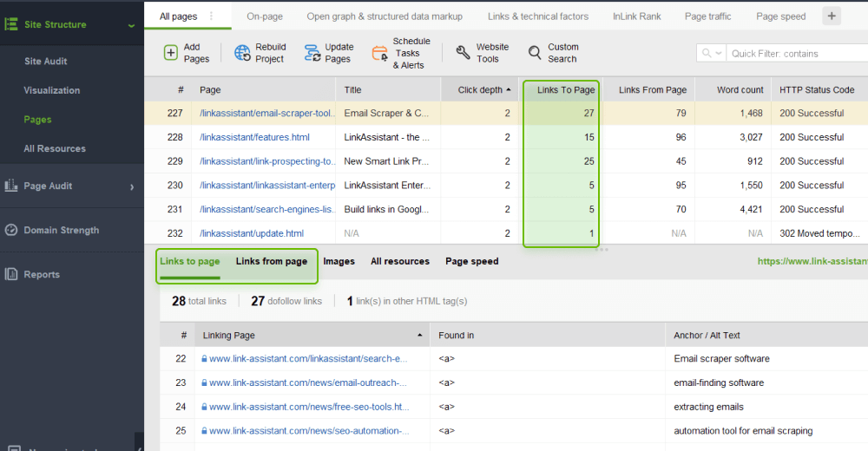Open All pages tab options menu dots

click(211, 16)
